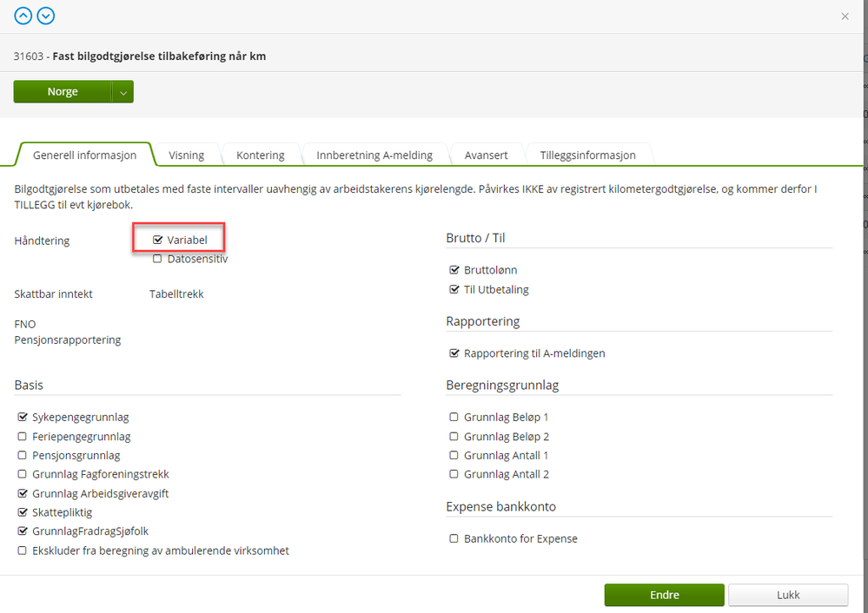Enable the Feriepengegrunnlag checkbox
The image size is (868, 613).
(x=22, y=437)
